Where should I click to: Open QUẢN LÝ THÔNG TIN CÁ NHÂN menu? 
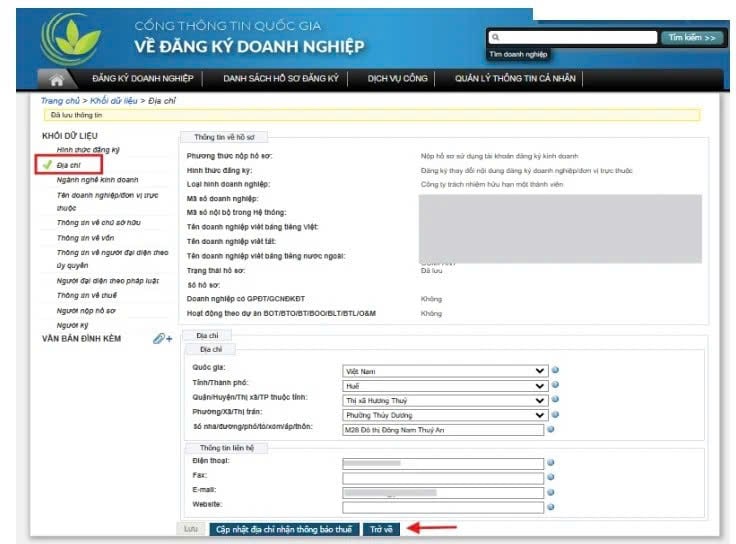click(515, 78)
